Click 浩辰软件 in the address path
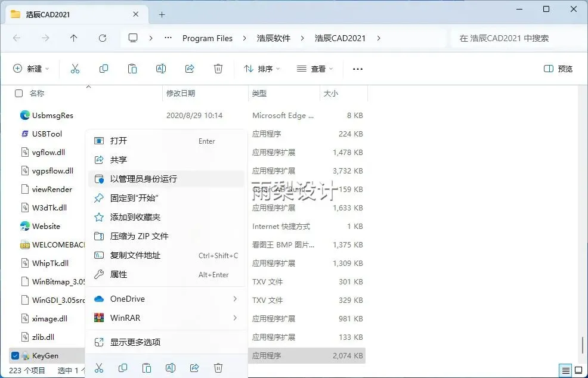The height and width of the screenshot is (378, 588). [274, 38]
